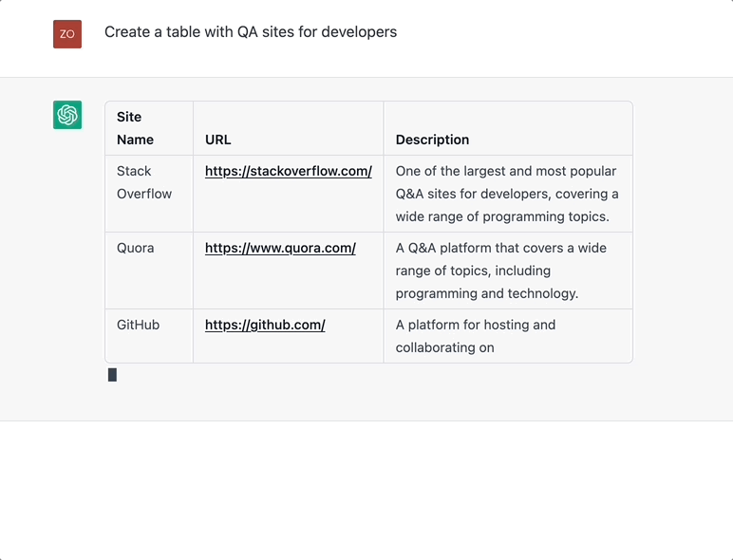
Task: Click the GitHub site name cell
Action: tap(139, 326)
